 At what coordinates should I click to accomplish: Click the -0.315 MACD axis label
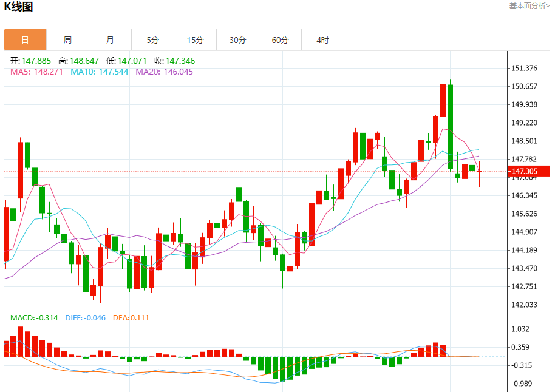pyautogui.click(x=522, y=365)
